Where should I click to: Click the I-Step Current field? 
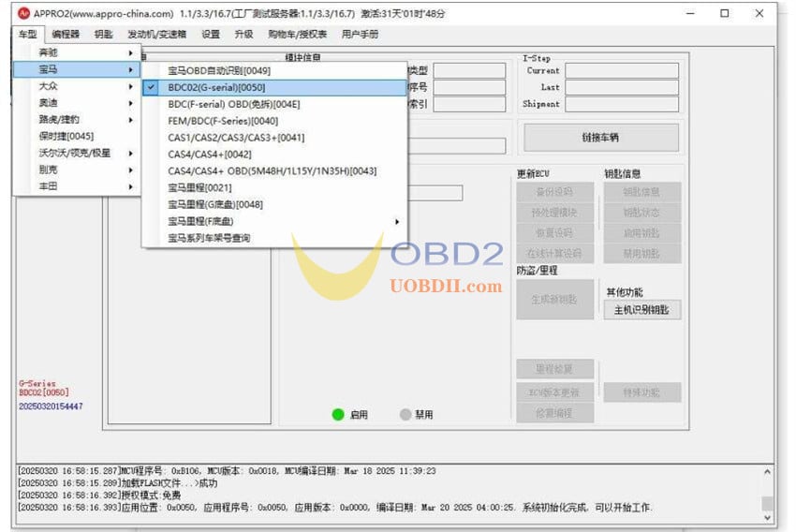tap(622, 70)
